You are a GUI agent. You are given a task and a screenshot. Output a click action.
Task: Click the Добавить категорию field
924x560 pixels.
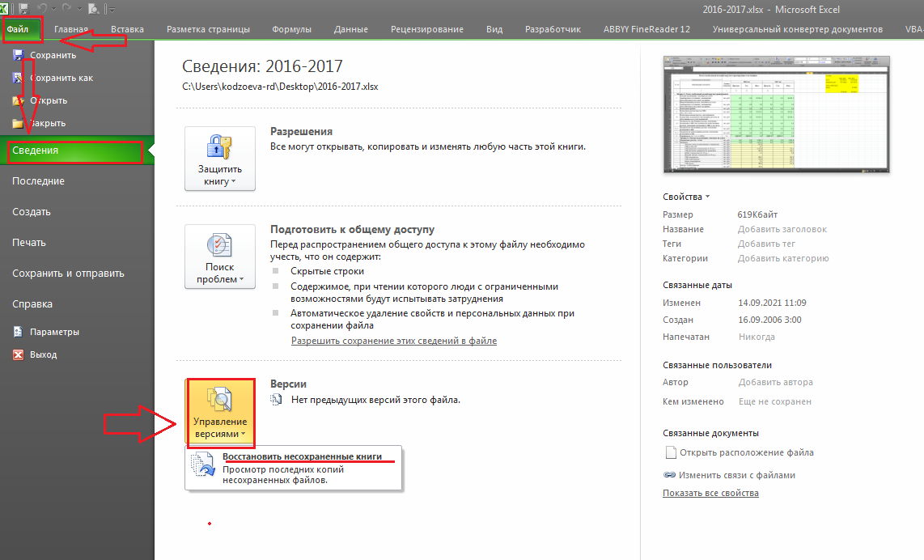[x=783, y=258]
